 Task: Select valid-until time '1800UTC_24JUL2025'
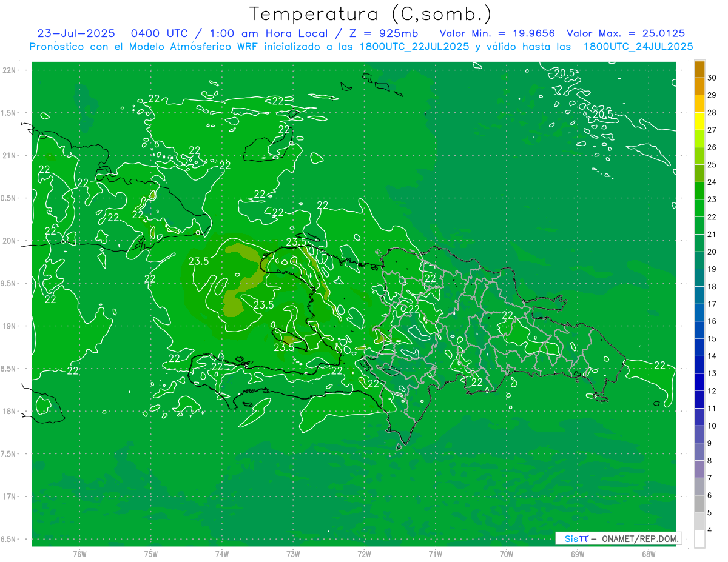click(x=638, y=46)
